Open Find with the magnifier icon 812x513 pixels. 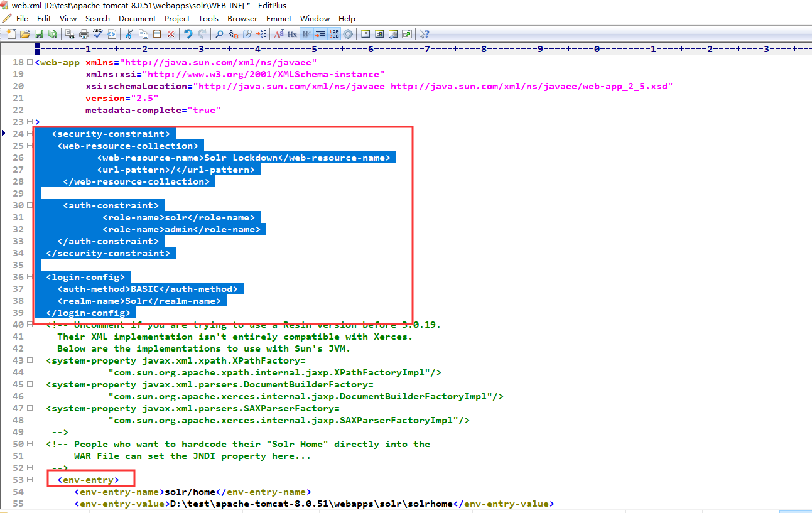(x=219, y=34)
